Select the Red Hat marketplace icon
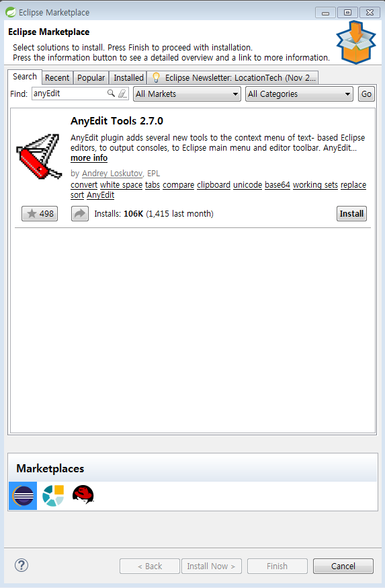Screen dimensions: 385x588 point(83,494)
